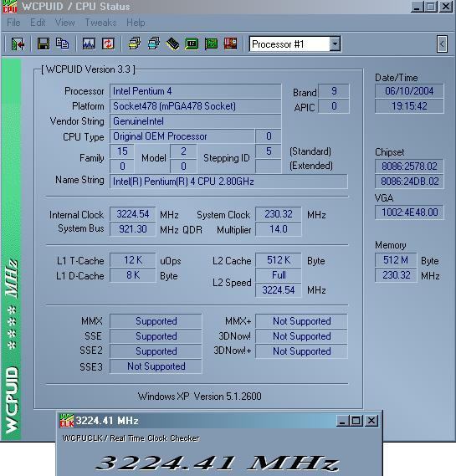
Task: Click the time field '19:15:42'
Action: click(x=409, y=106)
